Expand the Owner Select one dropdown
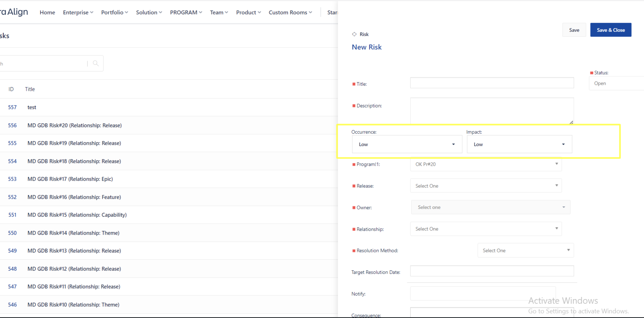This screenshot has width=644, height=318. point(491,207)
